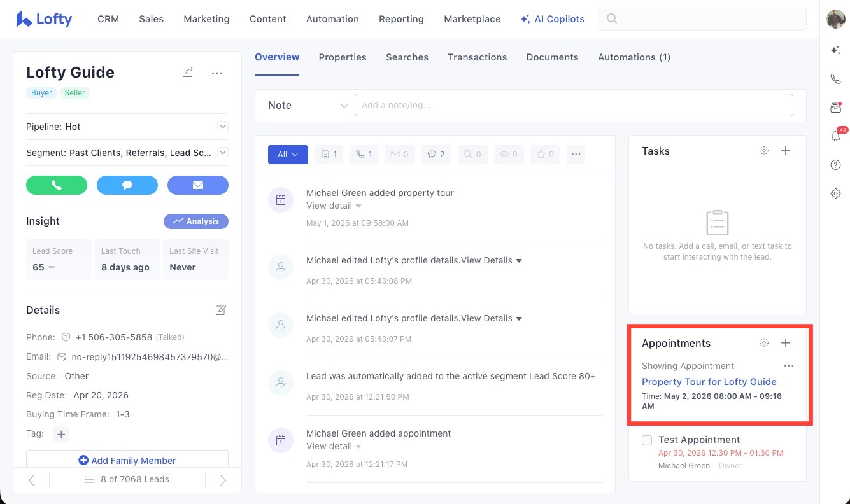
Task: Open the settings gear in right sidebar
Action: click(x=836, y=193)
